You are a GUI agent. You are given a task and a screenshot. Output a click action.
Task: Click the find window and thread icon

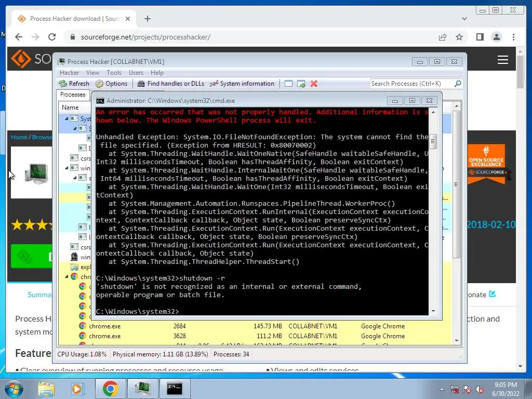[301, 84]
